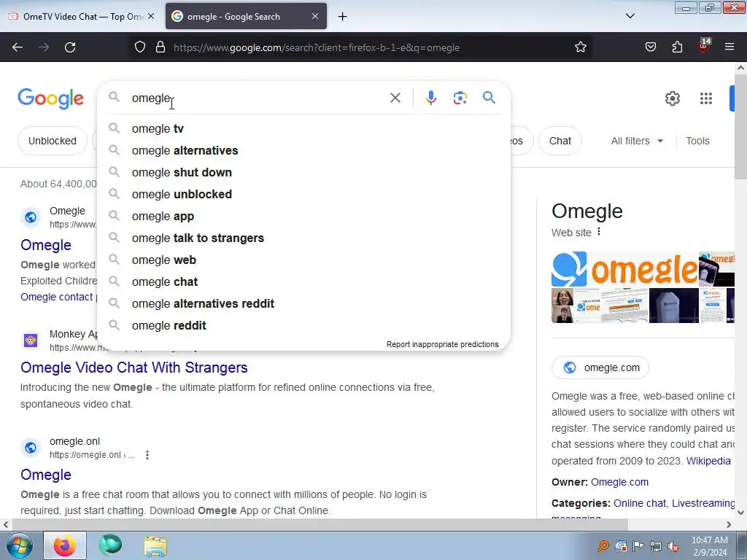Open the Windows Start menu

[20, 545]
